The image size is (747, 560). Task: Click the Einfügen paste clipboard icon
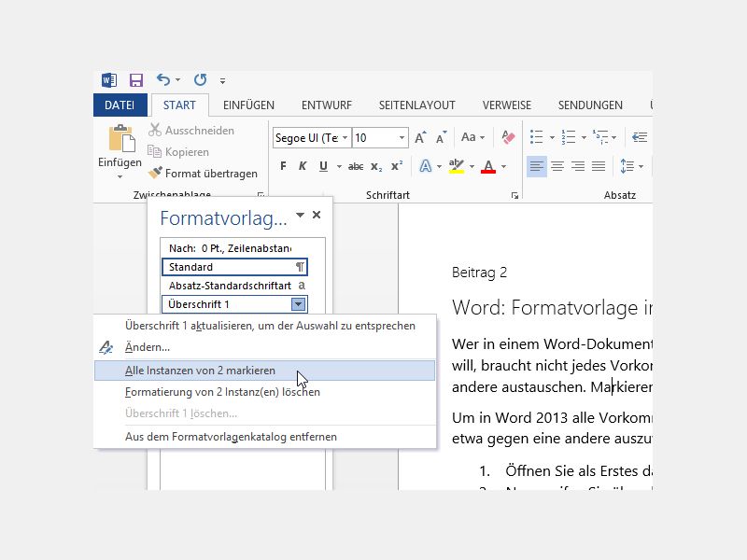tap(121, 138)
